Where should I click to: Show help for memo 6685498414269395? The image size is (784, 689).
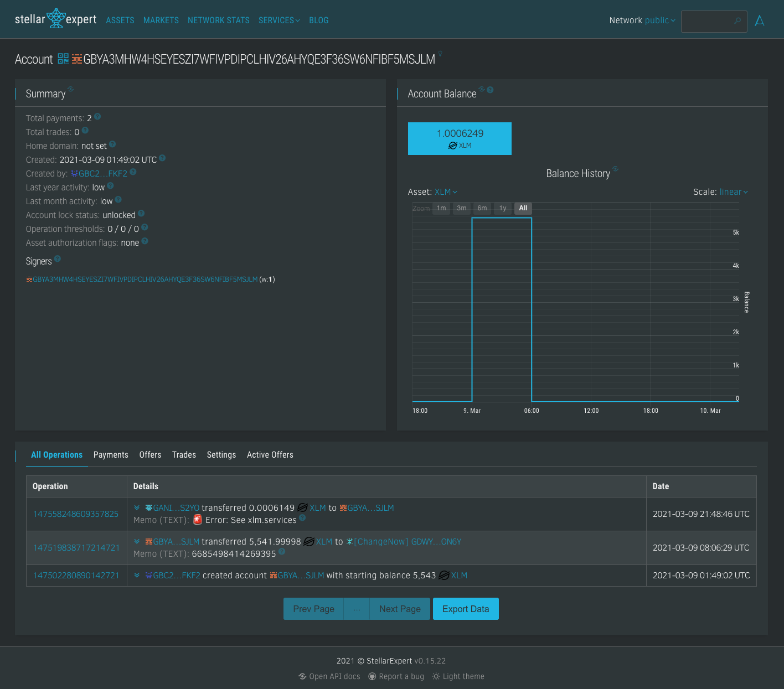point(282,551)
